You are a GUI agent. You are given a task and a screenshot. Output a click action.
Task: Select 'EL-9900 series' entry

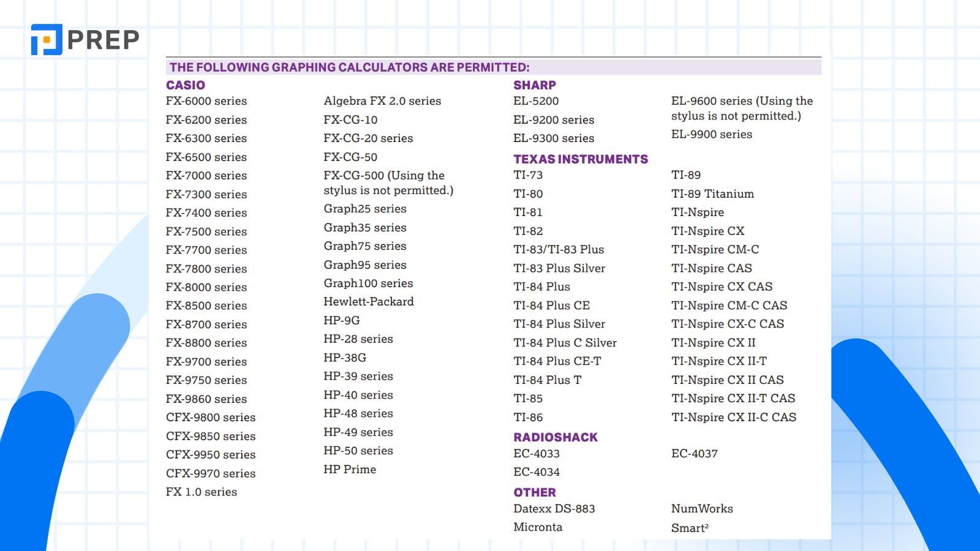(712, 134)
